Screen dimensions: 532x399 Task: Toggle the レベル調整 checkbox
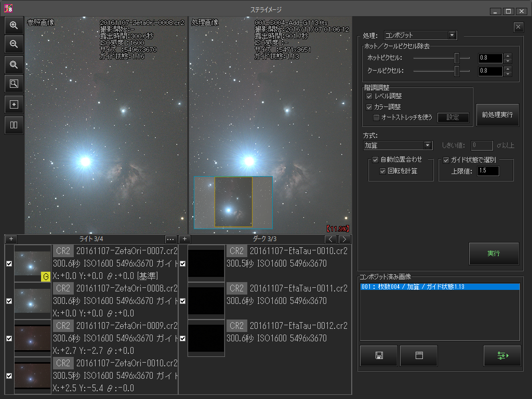coord(369,97)
